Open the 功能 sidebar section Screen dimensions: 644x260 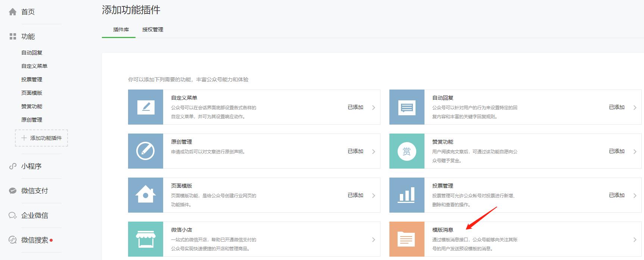pyautogui.click(x=28, y=36)
